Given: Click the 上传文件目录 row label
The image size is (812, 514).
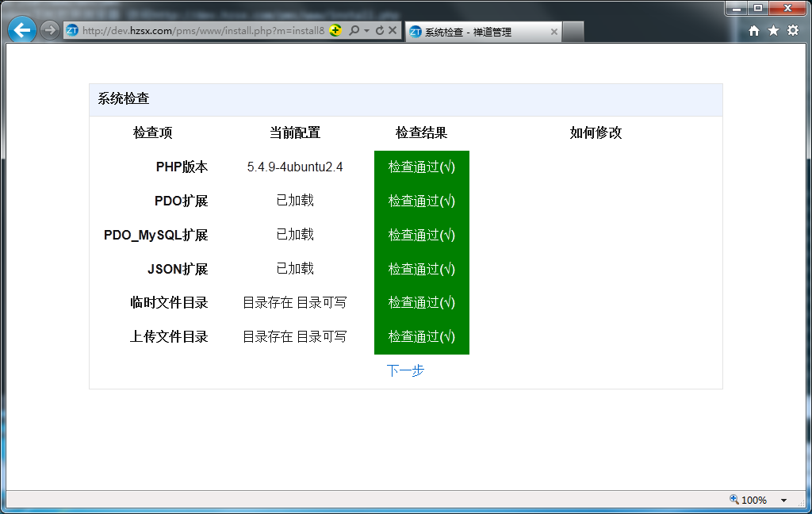Looking at the screenshot, I should point(169,337).
